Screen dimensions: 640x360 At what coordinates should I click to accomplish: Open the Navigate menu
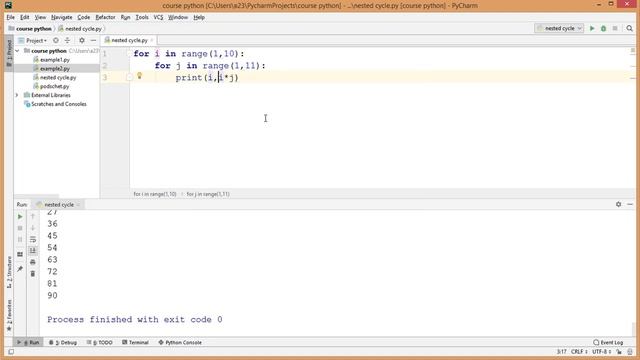coord(62,17)
